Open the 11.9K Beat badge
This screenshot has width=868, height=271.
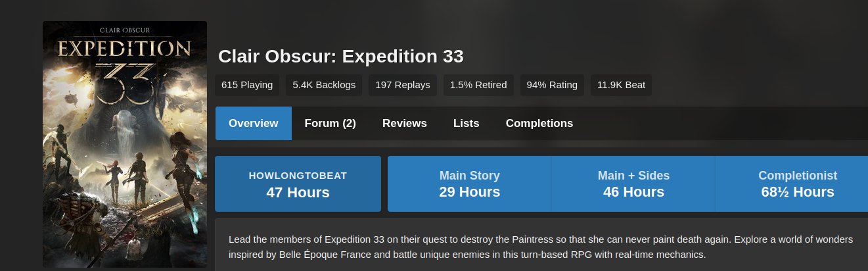point(621,85)
